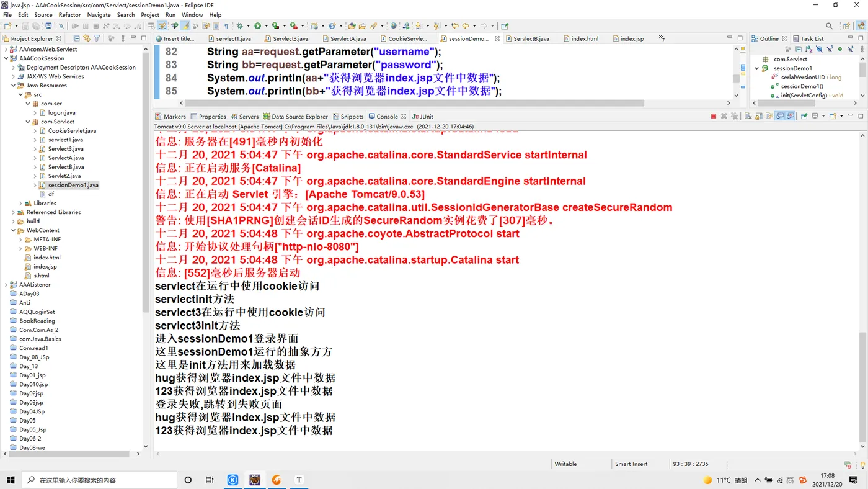Click the Cortana circle on the taskbar
This screenshot has width=868, height=489.
pos(188,480)
